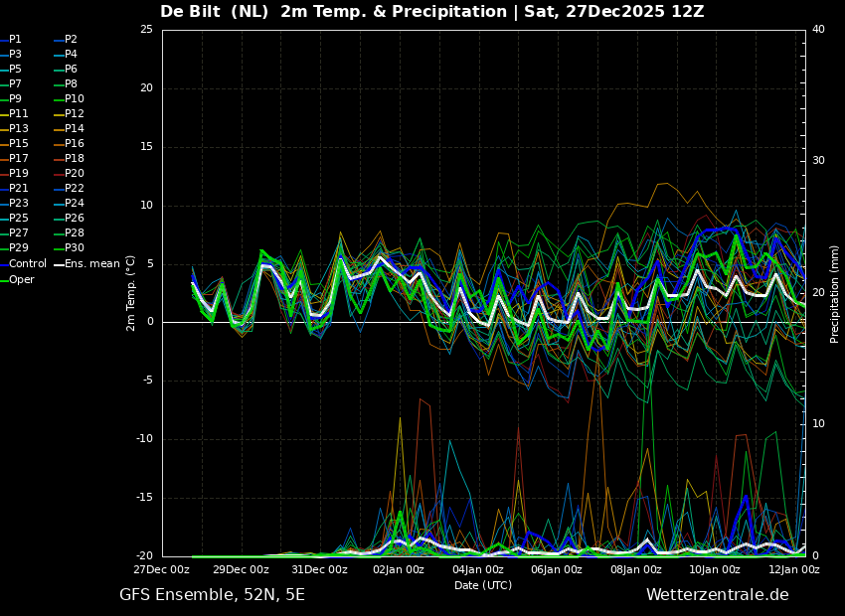Click the Precipitation (mm) axis title

[835, 293]
